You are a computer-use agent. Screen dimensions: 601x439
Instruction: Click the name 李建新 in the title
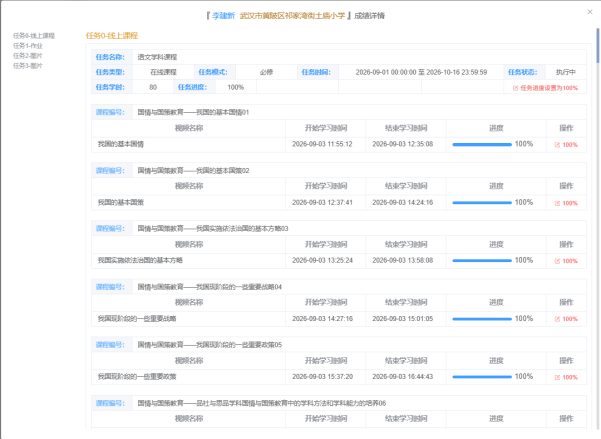click(x=223, y=16)
